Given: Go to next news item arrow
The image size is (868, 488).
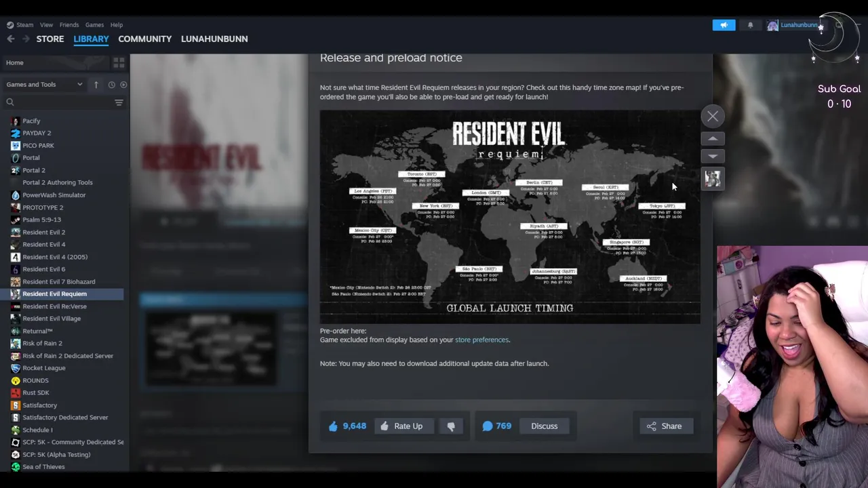Looking at the screenshot, I should click(x=713, y=156).
